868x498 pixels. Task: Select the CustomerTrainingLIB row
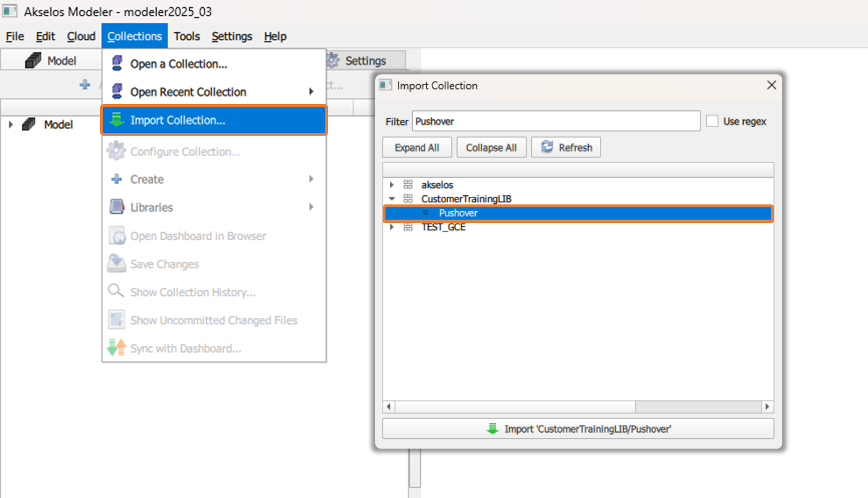578,199
